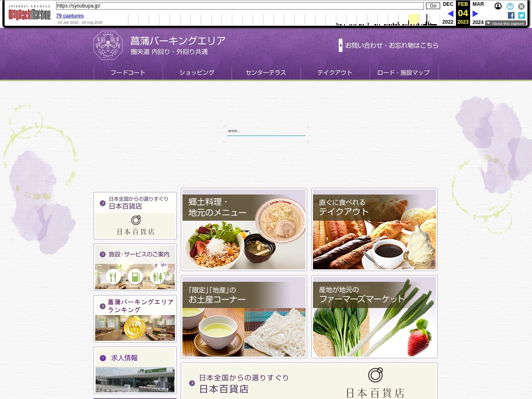
Task: Open the フードコート menu tab
Action: [x=128, y=73]
